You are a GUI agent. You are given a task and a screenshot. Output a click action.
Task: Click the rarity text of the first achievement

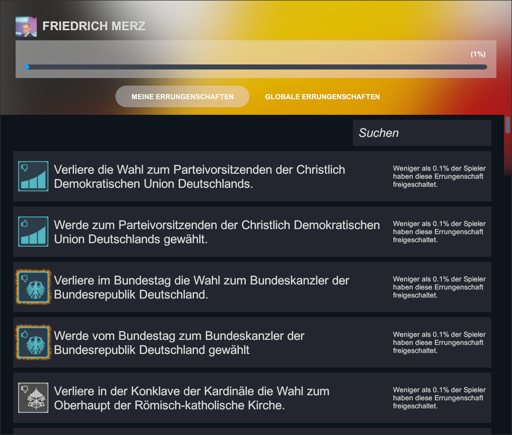pyautogui.click(x=439, y=177)
